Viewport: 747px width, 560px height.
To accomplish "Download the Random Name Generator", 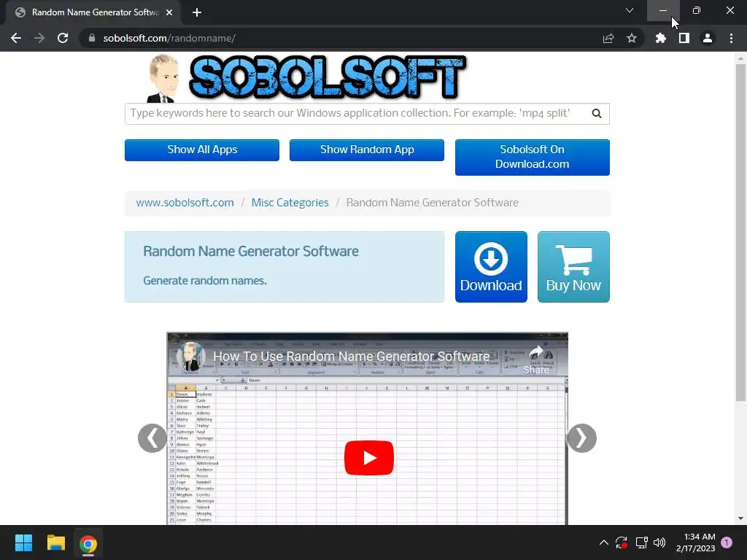I will [x=491, y=267].
